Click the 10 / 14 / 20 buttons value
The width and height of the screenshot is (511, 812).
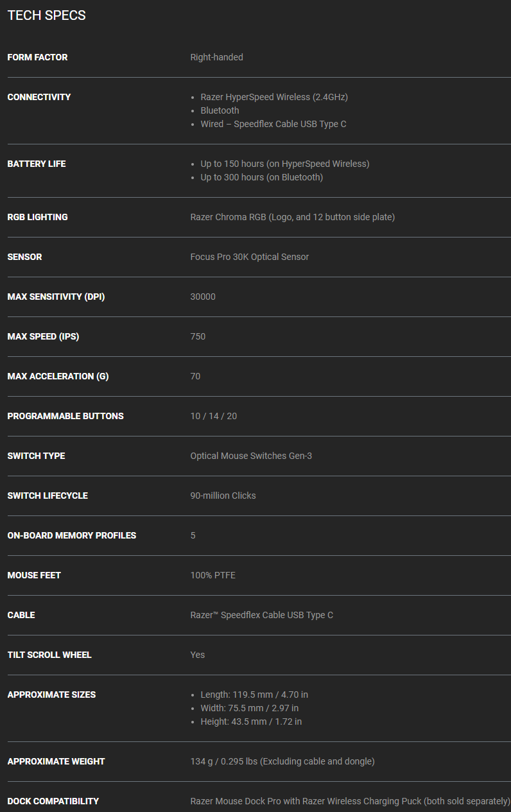click(214, 416)
